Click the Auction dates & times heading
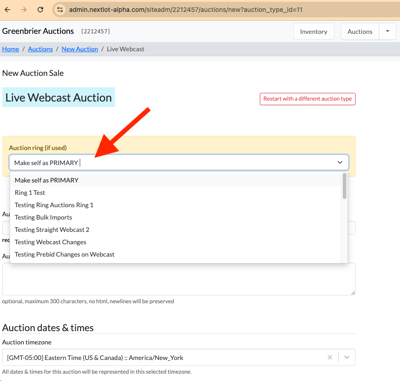This screenshot has width=400, height=381. [x=48, y=328]
